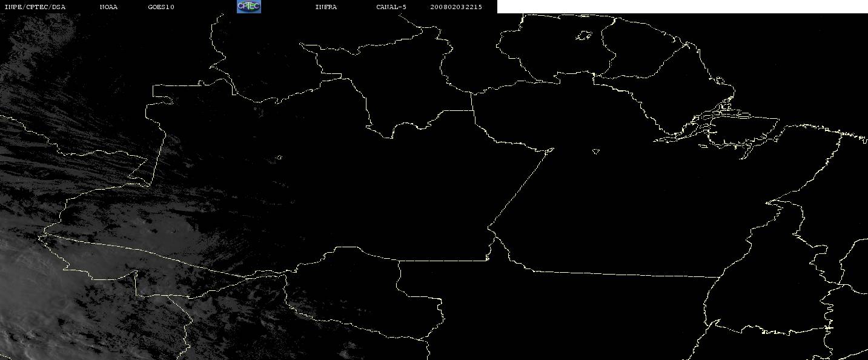The height and width of the screenshot is (360, 868).
Task: Click the INFRA channel type label
Action: click(326, 7)
